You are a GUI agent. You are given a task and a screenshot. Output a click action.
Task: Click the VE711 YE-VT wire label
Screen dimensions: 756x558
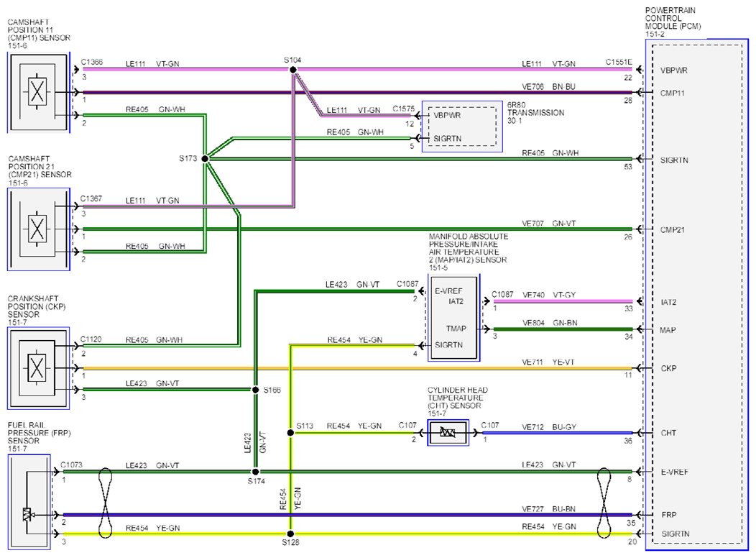pos(548,362)
